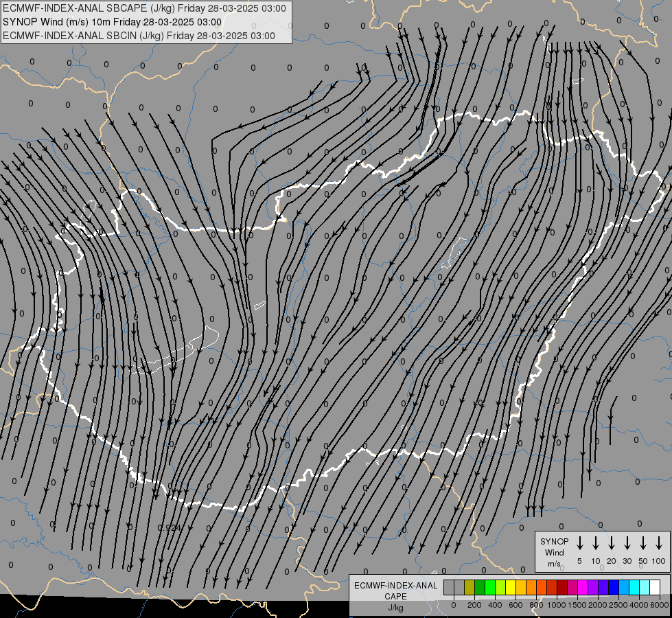
Task: Click the number 50 in wind legend
Action: [643, 561]
